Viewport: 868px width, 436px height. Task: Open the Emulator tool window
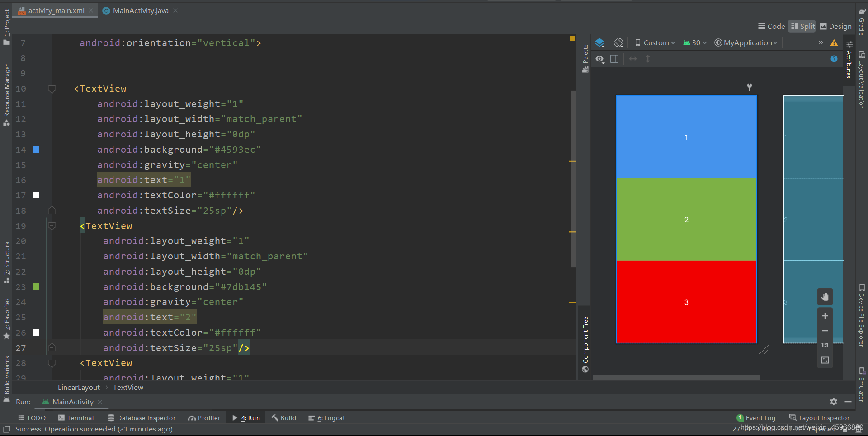(x=862, y=384)
